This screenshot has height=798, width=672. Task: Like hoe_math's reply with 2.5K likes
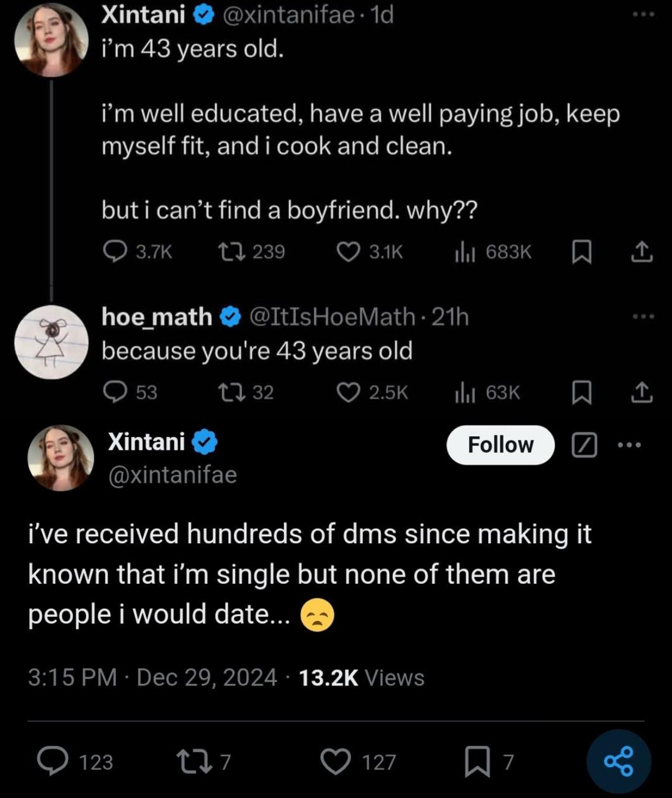tap(348, 392)
